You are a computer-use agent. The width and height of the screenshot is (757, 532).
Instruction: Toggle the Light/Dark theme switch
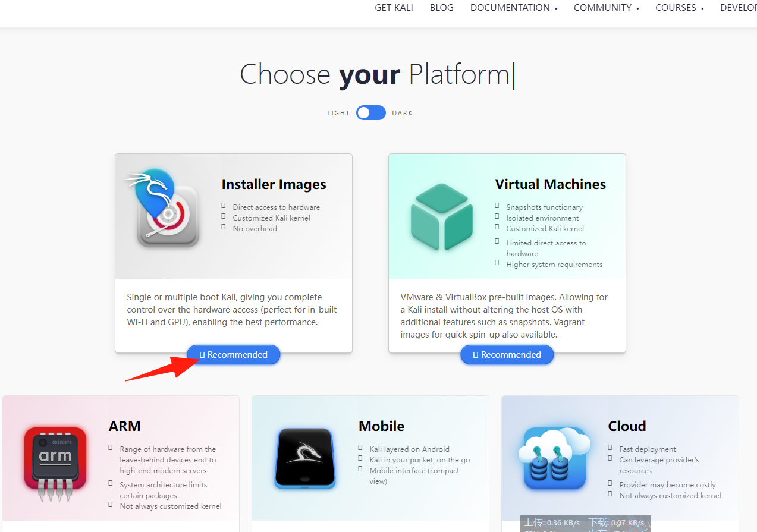click(x=371, y=113)
